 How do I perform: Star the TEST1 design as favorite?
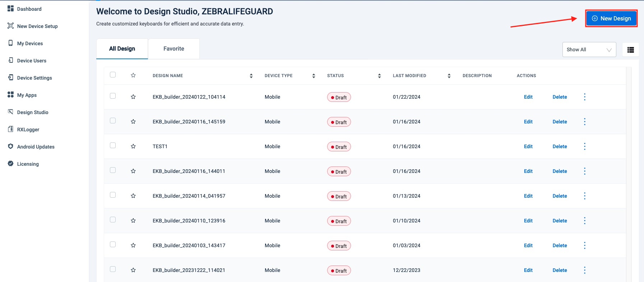pyautogui.click(x=133, y=146)
